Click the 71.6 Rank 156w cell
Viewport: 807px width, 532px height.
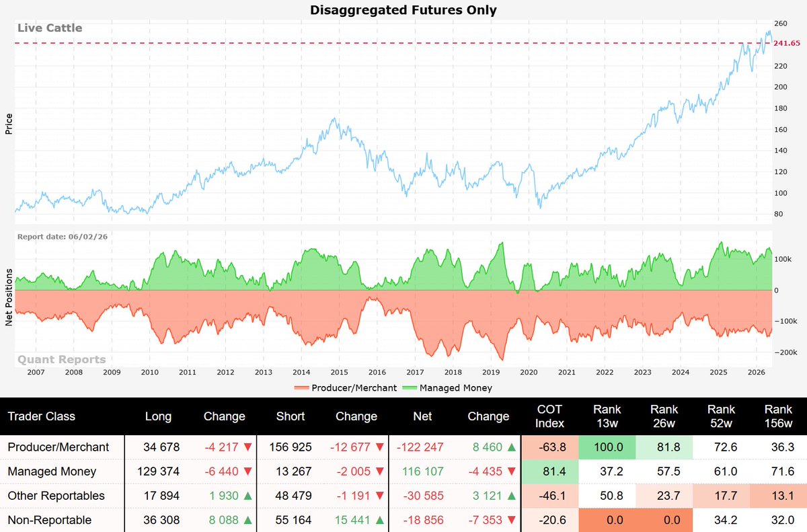(x=780, y=471)
